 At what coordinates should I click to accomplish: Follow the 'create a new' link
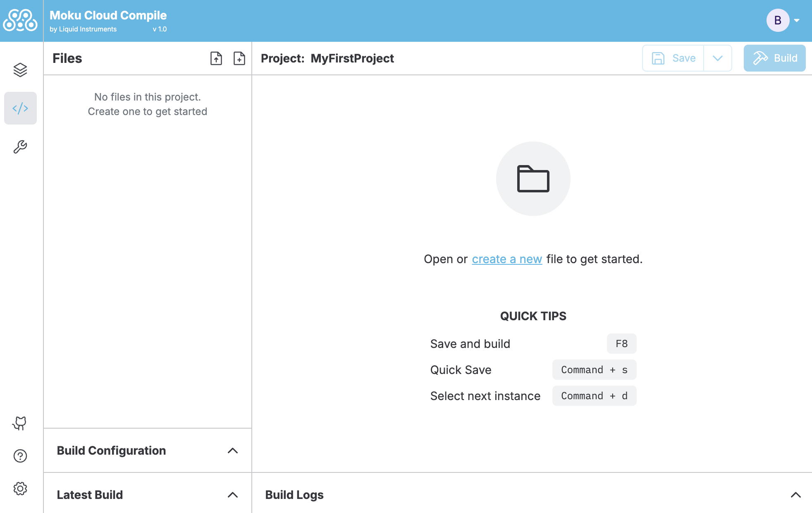coord(507,259)
